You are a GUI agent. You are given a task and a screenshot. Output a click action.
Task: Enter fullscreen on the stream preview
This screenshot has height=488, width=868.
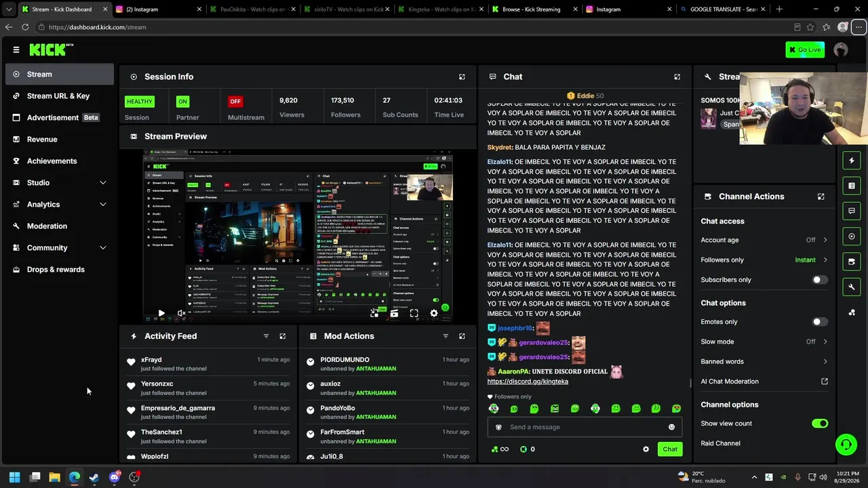[414, 313]
